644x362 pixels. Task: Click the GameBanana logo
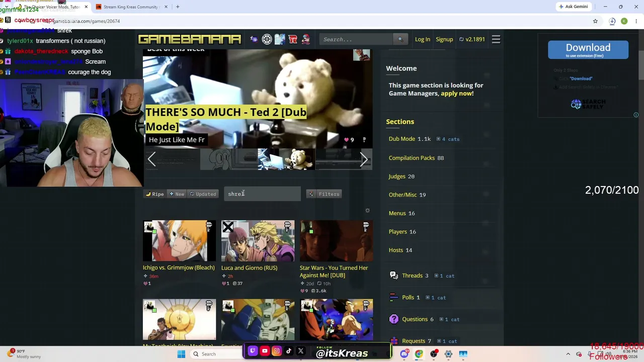(x=190, y=39)
